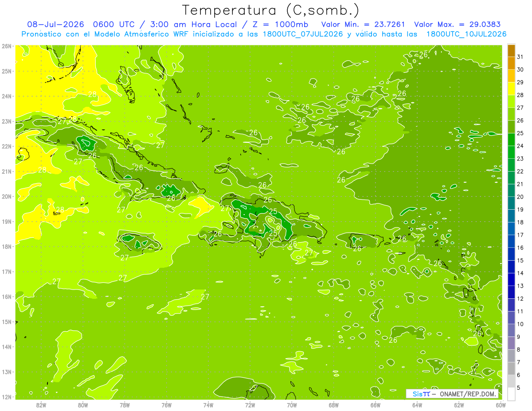Click the longitude label "62W"

click(x=459, y=405)
